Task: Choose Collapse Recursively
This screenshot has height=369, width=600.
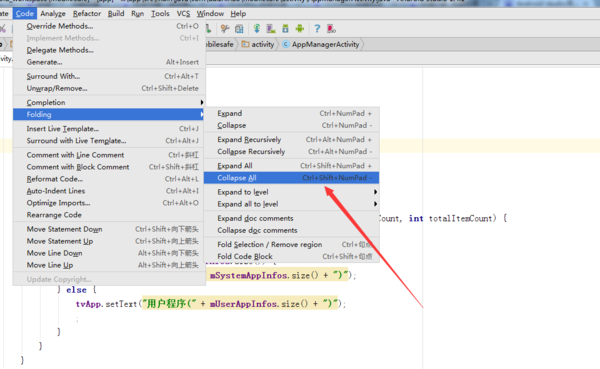Action: pyautogui.click(x=292, y=152)
